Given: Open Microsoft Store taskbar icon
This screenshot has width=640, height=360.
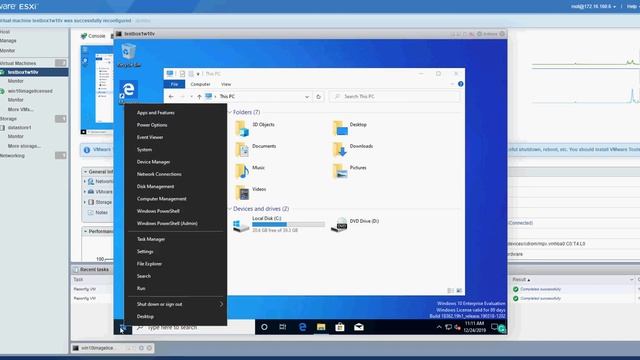Looking at the screenshot, I should (x=340, y=327).
